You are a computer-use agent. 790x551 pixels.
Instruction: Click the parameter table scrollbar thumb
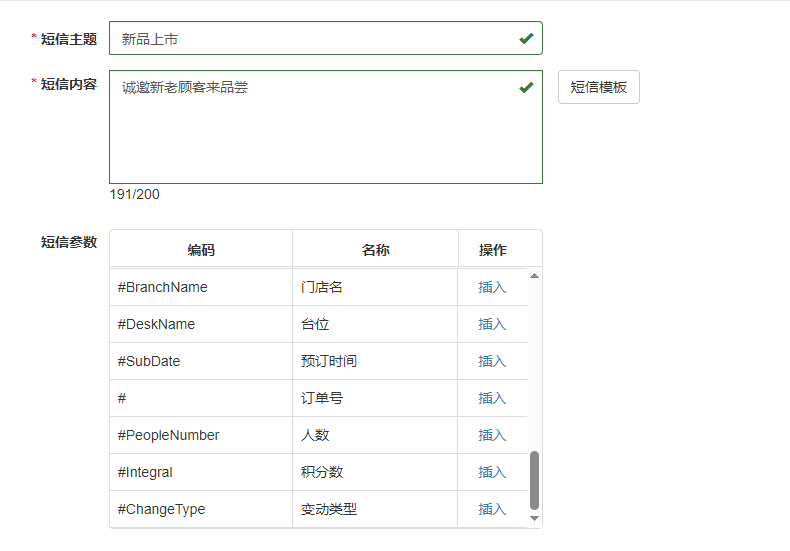(534, 479)
